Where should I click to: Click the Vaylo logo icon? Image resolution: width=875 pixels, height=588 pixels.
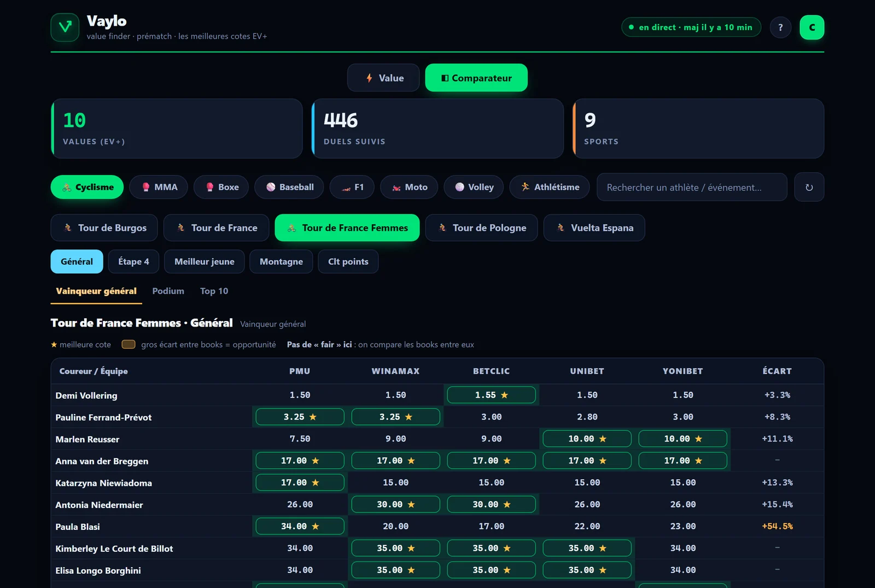(65, 27)
